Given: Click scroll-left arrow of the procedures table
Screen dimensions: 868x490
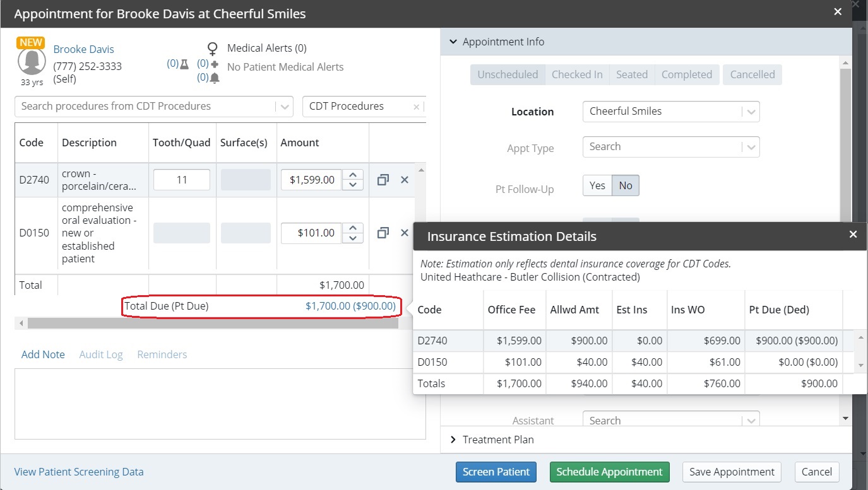Looking at the screenshot, I should (x=21, y=323).
